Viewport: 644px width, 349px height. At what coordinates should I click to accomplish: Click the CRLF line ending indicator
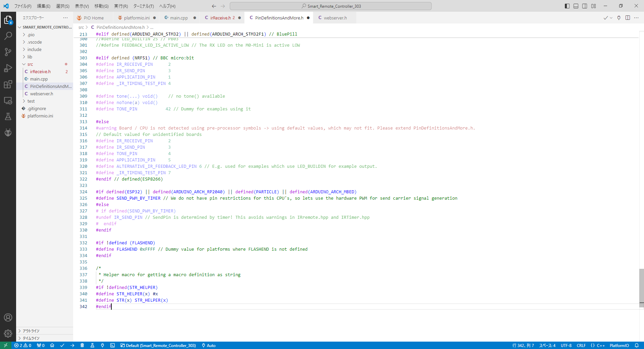click(581, 345)
